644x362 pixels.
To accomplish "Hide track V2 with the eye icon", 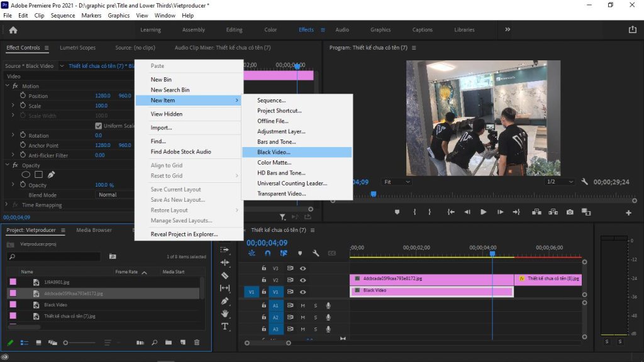I will point(303,280).
